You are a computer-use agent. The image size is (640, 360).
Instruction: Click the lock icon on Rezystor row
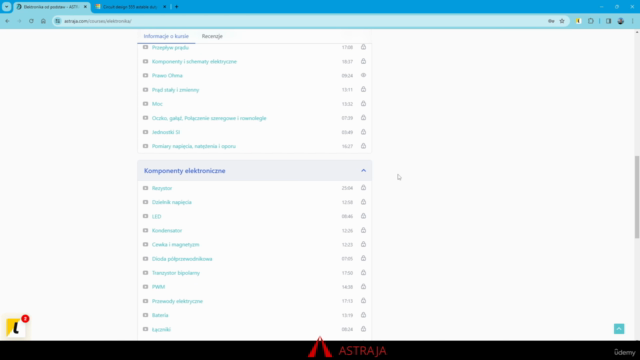coord(363,188)
